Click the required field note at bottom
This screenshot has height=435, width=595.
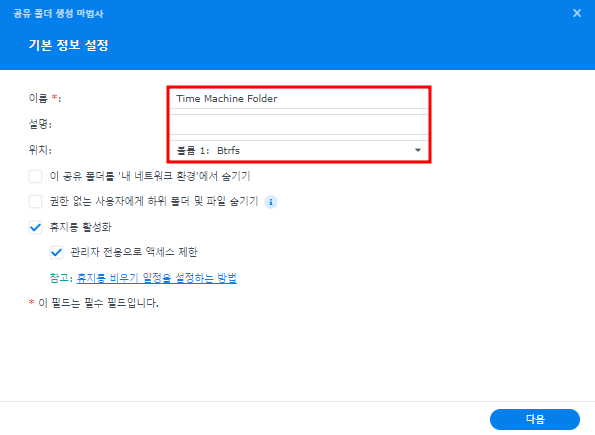click(x=94, y=303)
